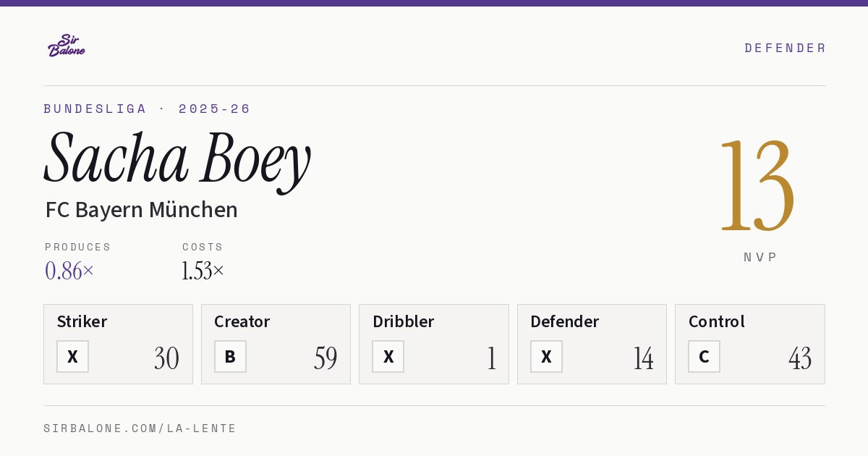Viewport: 868px width, 456px height.
Task: Click the Defender grade X badge
Action: (x=546, y=356)
